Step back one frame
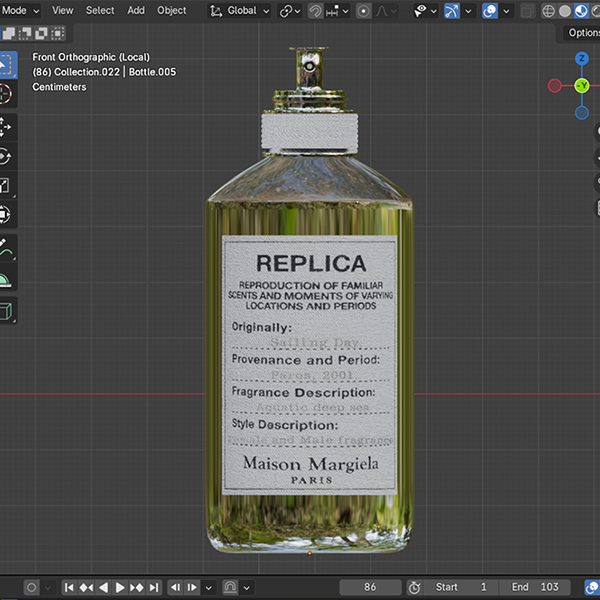600x600 pixels. 175,587
